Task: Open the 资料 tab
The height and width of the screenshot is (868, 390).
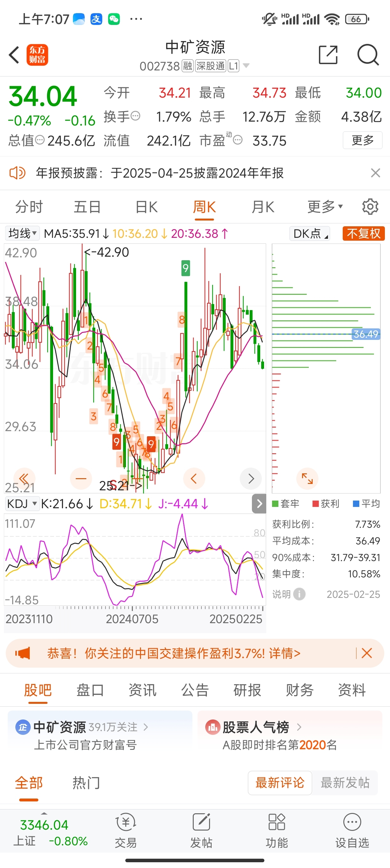Action: [x=352, y=690]
